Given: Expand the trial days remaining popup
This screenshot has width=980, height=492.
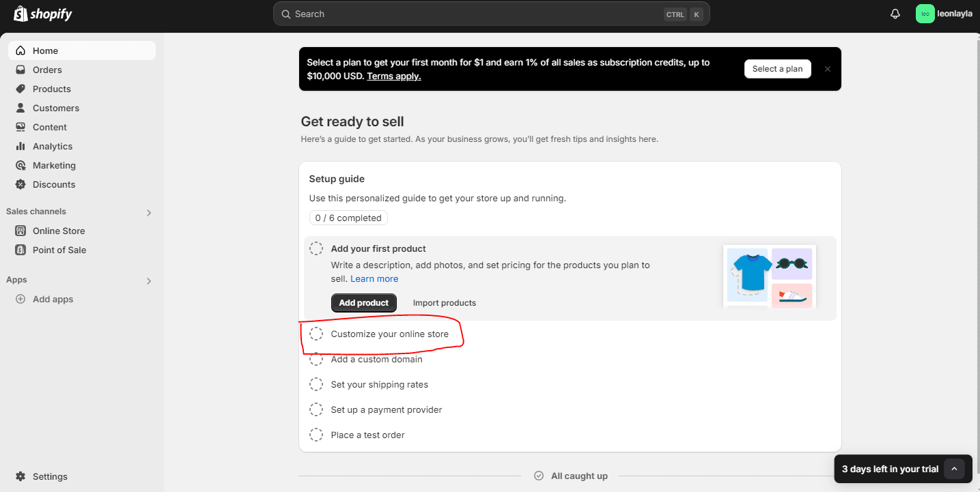Looking at the screenshot, I should click(954, 469).
